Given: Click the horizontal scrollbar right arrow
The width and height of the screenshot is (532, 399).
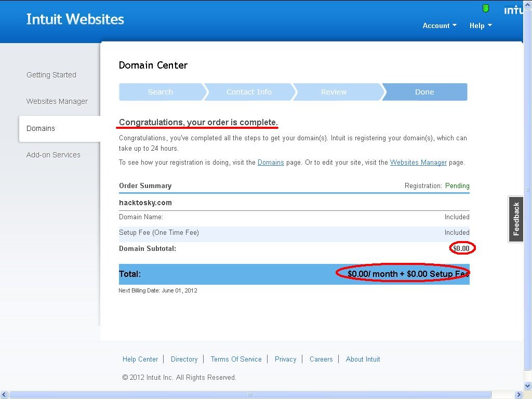Looking at the screenshot, I should coord(519,395).
